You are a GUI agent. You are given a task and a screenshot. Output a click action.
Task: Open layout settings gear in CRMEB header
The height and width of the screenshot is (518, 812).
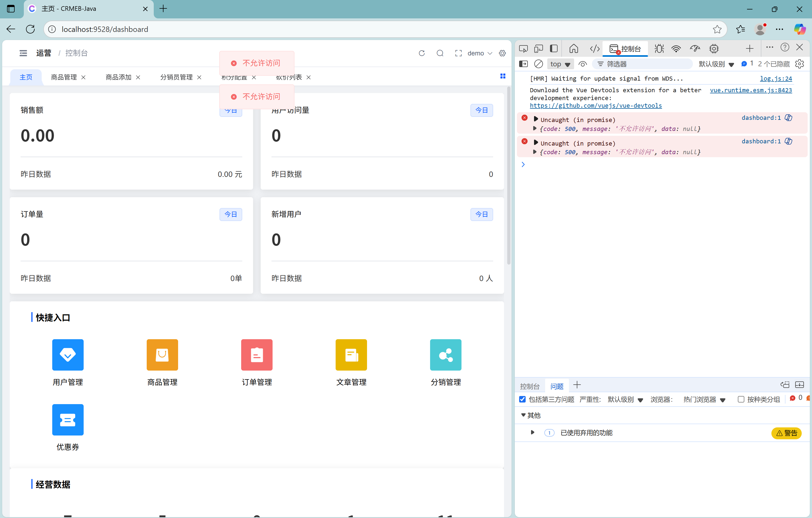click(502, 53)
